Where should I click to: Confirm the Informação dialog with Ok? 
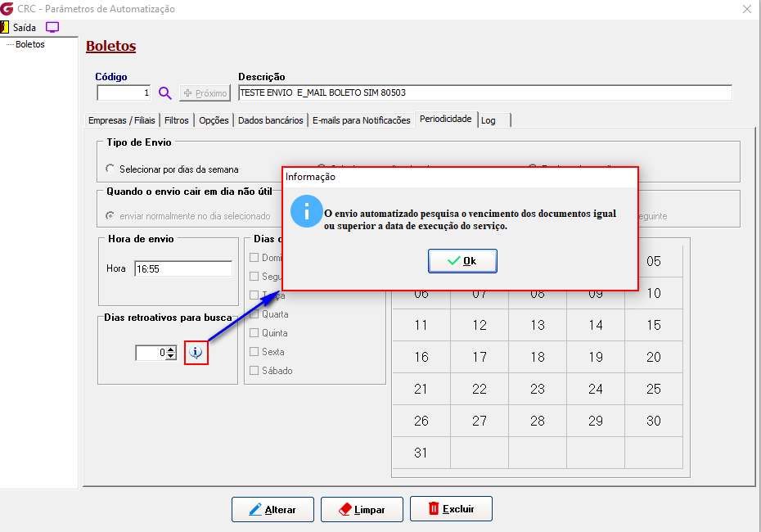(x=462, y=261)
